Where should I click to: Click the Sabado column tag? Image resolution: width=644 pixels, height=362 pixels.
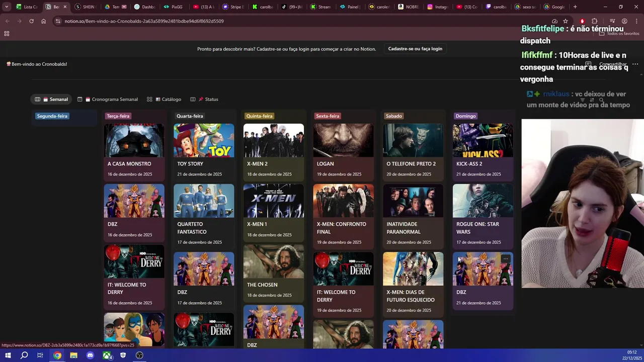pyautogui.click(x=393, y=116)
